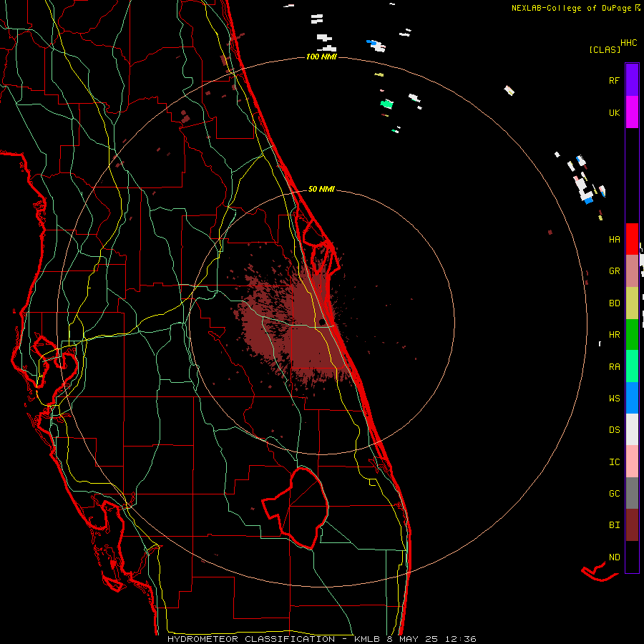Click the 'RA' legend label

pyautogui.click(x=614, y=367)
